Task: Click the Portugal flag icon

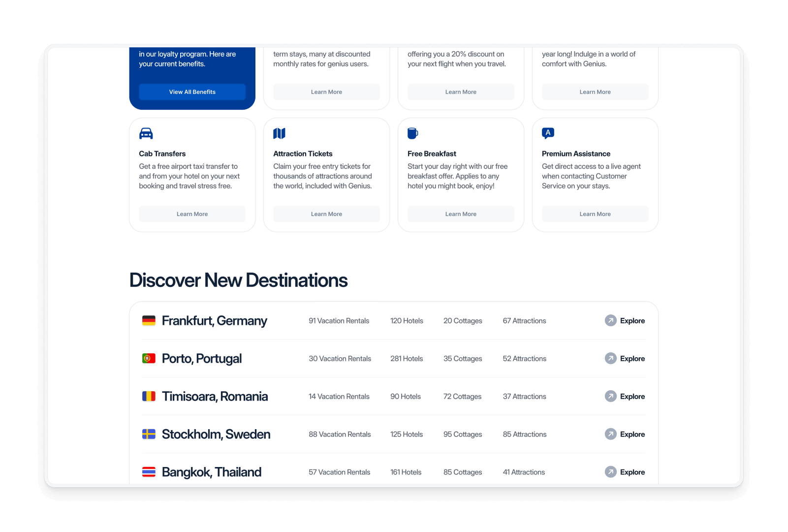Action: coord(149,359)
